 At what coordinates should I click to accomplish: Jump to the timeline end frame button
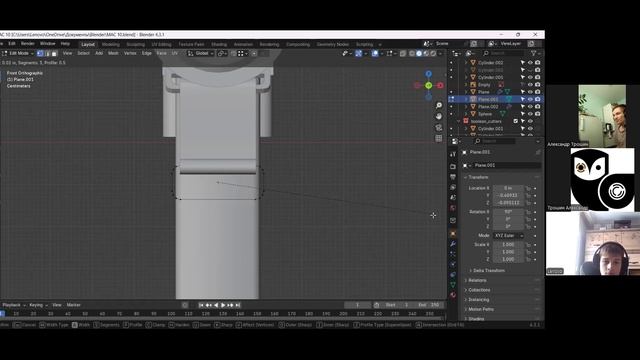click(x=238, y=305)
